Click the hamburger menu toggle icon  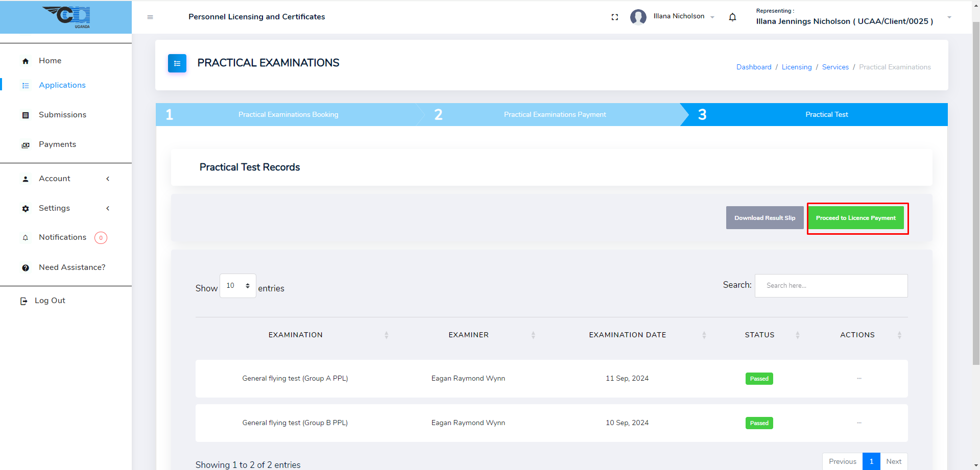[150, 17]
